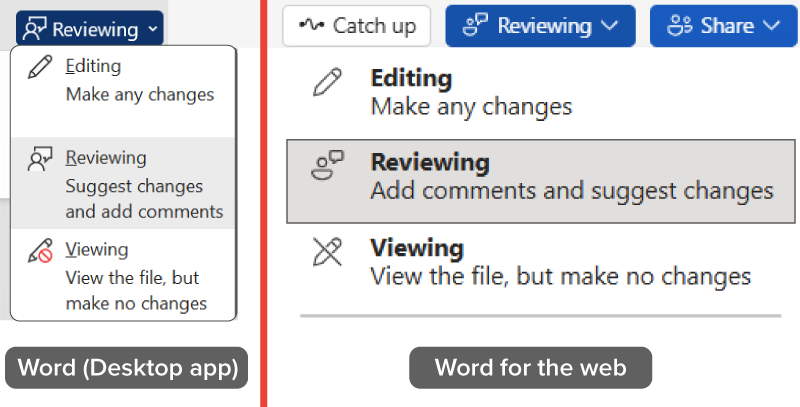Choose Reviewing option in desktop Word menu
The width and height of the screenshot is (800, 407).
click(x=123, y=183)
